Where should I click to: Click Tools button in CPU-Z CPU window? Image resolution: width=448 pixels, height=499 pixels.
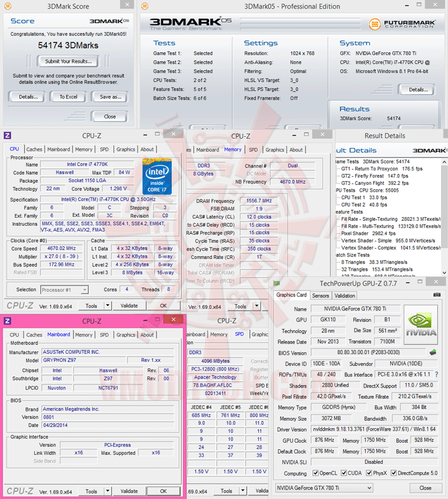point(91,305)
